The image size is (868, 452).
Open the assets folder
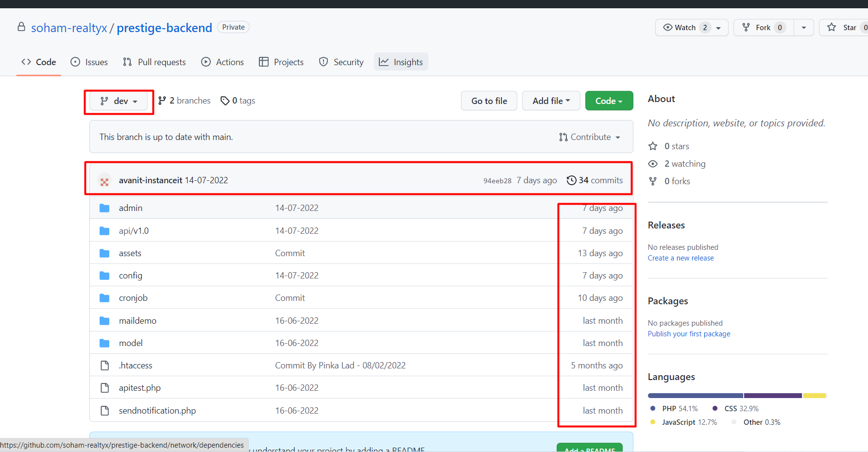click(x=130, y=253)
